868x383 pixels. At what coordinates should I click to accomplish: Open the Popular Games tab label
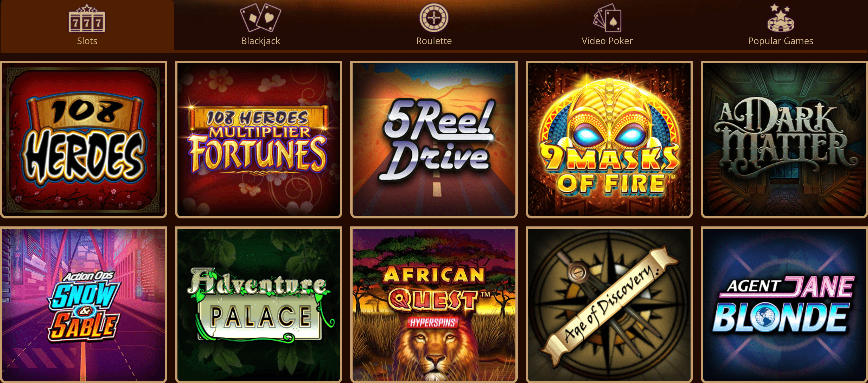click(781, 41)
